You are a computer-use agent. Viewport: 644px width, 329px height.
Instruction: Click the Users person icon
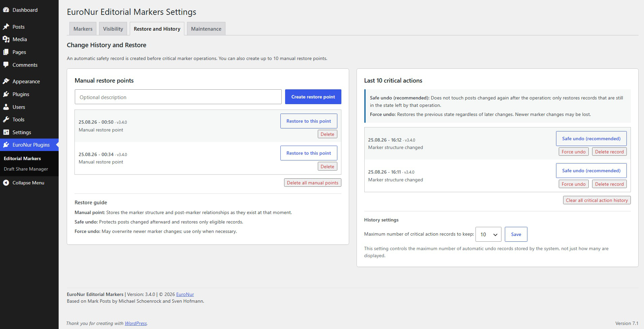pyautogui.click(x=6, y=107)
